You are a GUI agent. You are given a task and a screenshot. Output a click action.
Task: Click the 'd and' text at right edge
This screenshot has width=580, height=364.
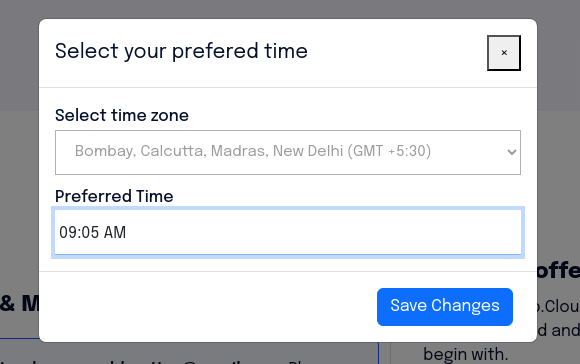pyautogui.click(x=559, y=330)
